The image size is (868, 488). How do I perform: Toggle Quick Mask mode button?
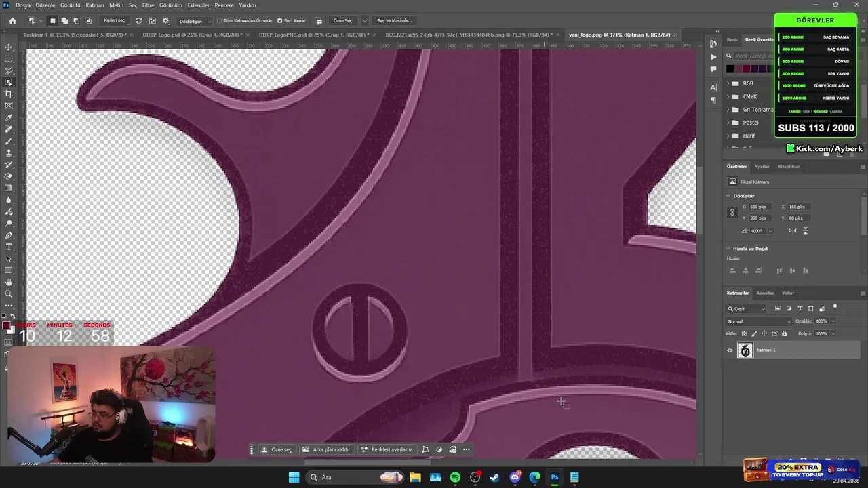[x=8, y=342]
